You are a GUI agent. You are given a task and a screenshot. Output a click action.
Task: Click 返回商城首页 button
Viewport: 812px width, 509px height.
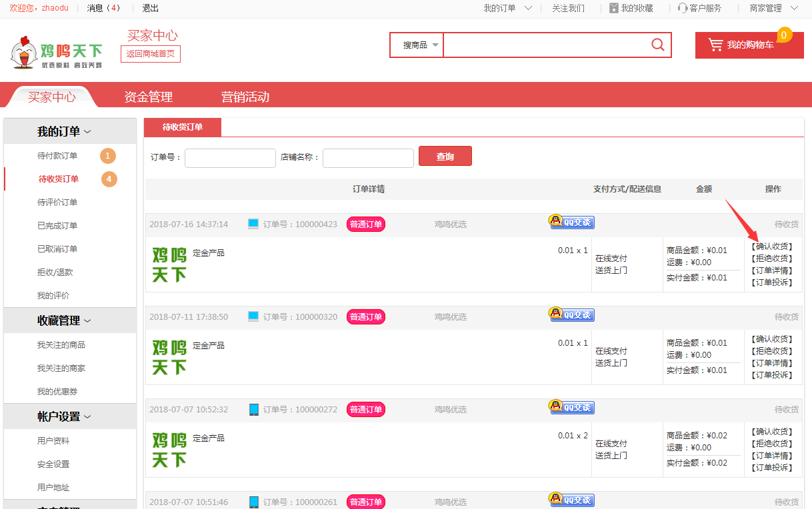[x=151, y=54]
